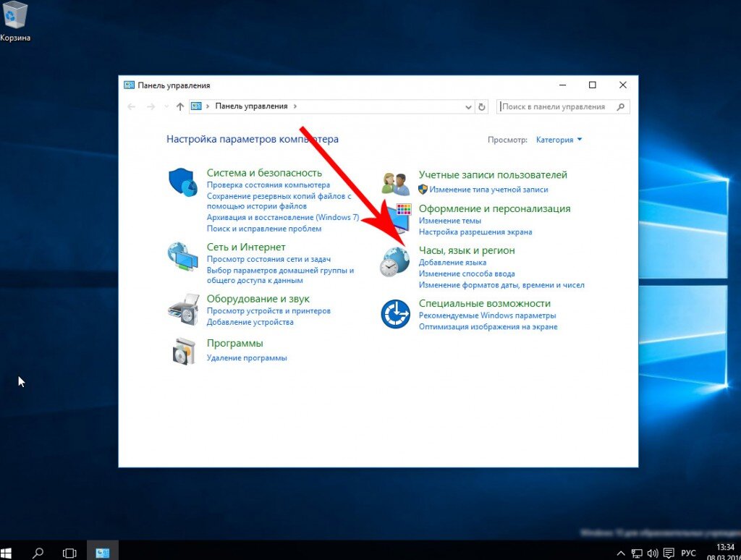The width and height of the screenshot is (741, 560).
Task: Refresh the Control Panel address bar
Action: click(x=481, y=107)
